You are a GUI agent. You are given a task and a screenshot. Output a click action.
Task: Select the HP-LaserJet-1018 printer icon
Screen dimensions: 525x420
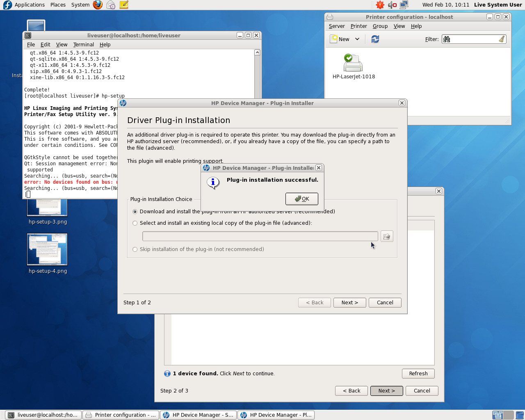pyautogui.click(x=353, y=63)
